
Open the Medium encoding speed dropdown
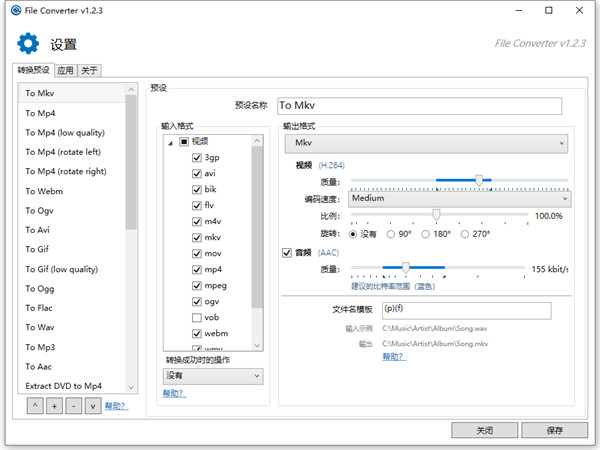coord(460,199)
